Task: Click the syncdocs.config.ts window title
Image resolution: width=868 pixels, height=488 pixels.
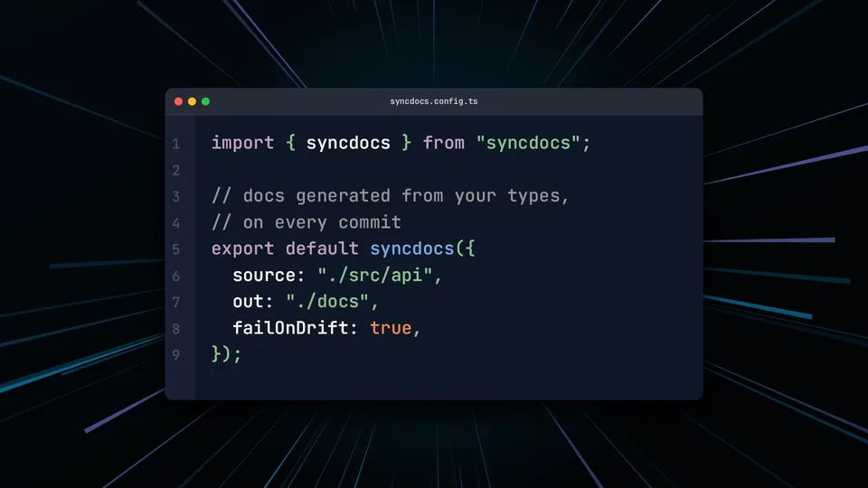Action: [x=434, y=101]
